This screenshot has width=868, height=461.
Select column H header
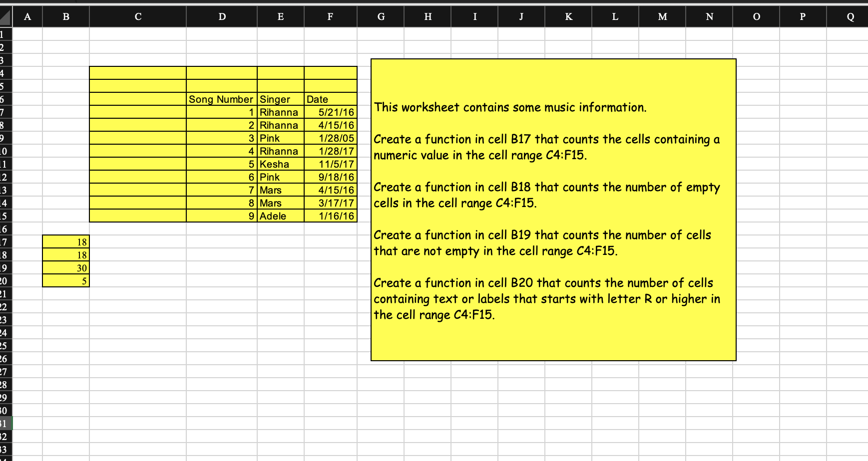click(x=428, y=17)
